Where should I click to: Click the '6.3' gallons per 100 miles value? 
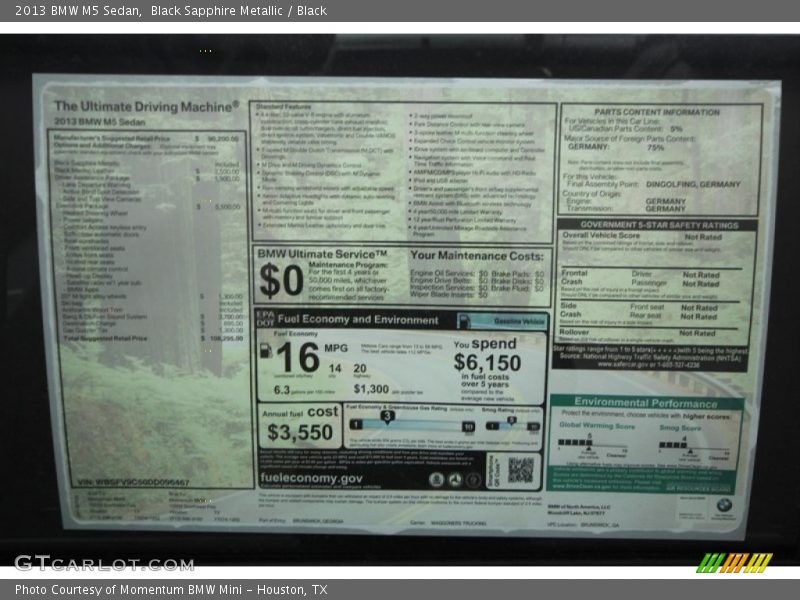click(x=282, y=390)
